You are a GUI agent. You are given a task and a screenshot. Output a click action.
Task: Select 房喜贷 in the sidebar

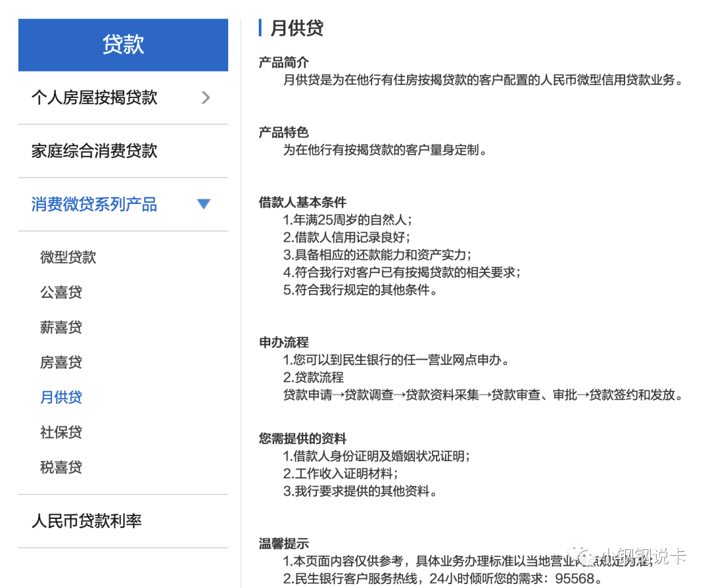(x=62, y=362)
